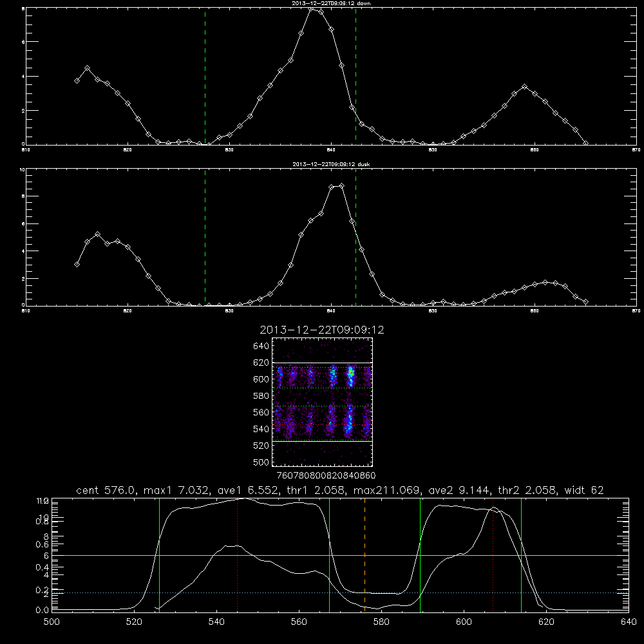This screenshot has width=644, height=644.
Task: Click the '2013-12-22T09:09:12 dusk' plot title
Action: pos(331,164)
